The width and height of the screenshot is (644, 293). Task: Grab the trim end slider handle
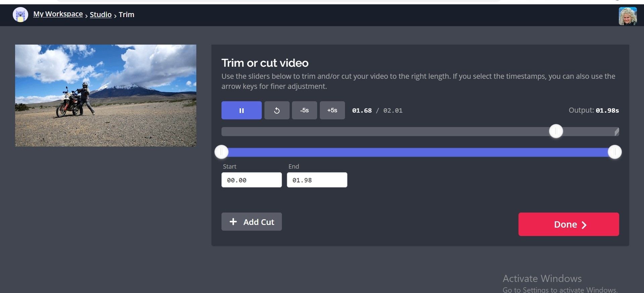614,152
